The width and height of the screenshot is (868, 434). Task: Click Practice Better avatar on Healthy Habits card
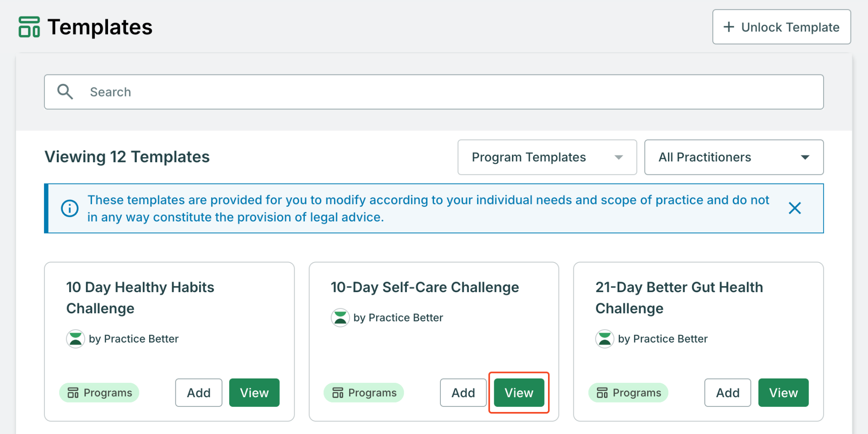(75, 339)
